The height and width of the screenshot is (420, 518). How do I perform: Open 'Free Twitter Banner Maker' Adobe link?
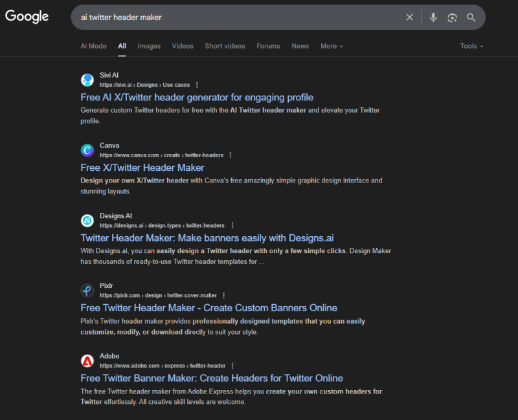(x=212, y=378)
